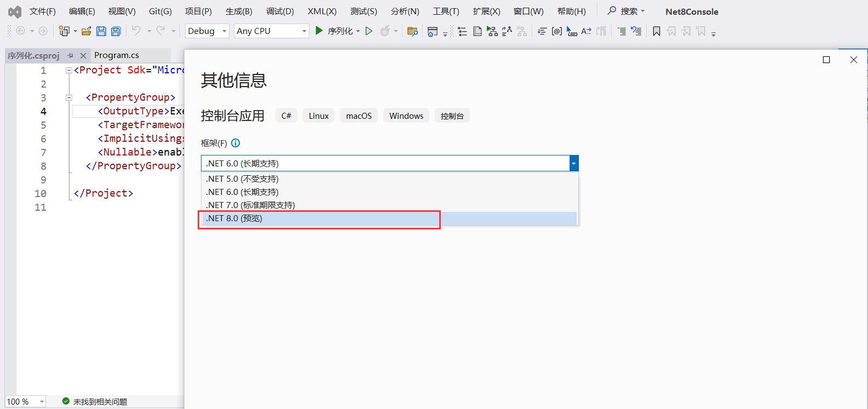The image size is (868, 409).
Task: Click the toolbar icon with the [@] symbol
Action: point(556,31)
